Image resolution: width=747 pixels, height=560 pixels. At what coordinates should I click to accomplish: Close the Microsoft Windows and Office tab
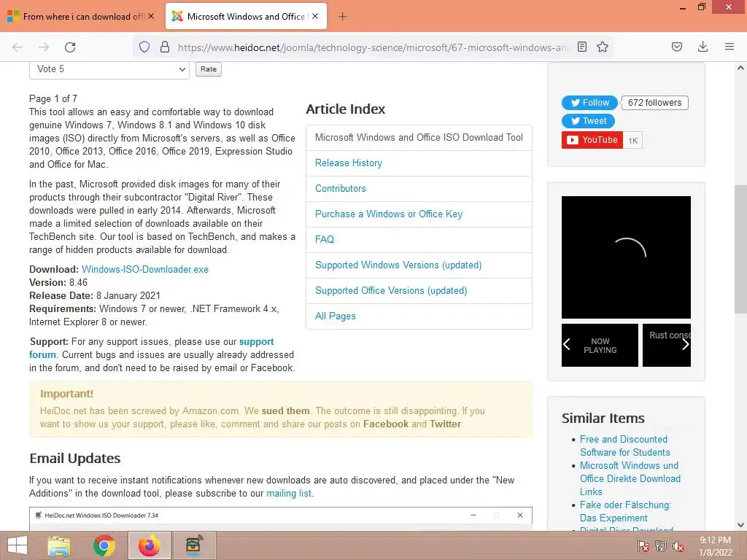tap(315, 16)
